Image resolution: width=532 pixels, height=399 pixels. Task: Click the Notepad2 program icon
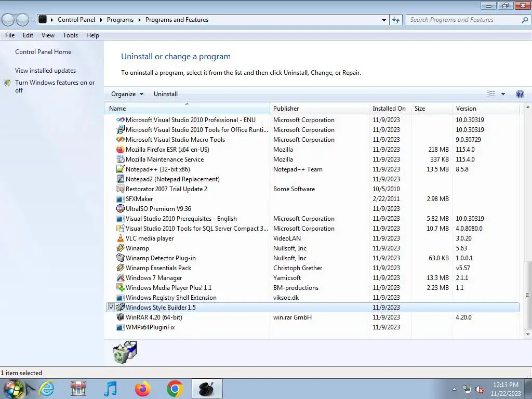120,179
